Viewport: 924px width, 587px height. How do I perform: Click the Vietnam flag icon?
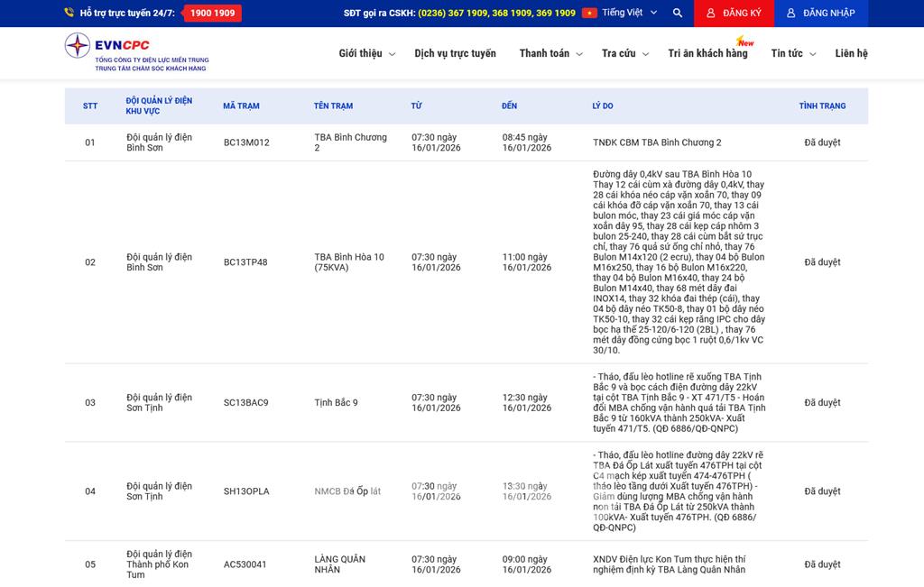point(589,14)
